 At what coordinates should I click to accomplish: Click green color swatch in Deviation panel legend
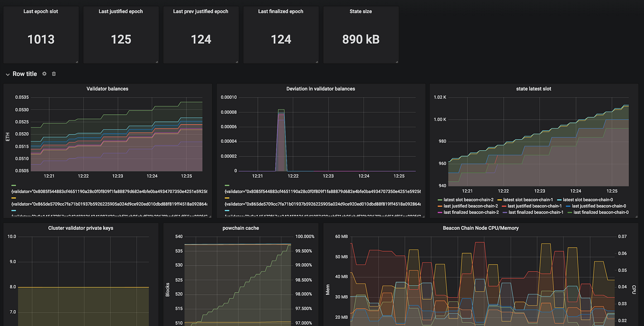(x=227, y=185)
